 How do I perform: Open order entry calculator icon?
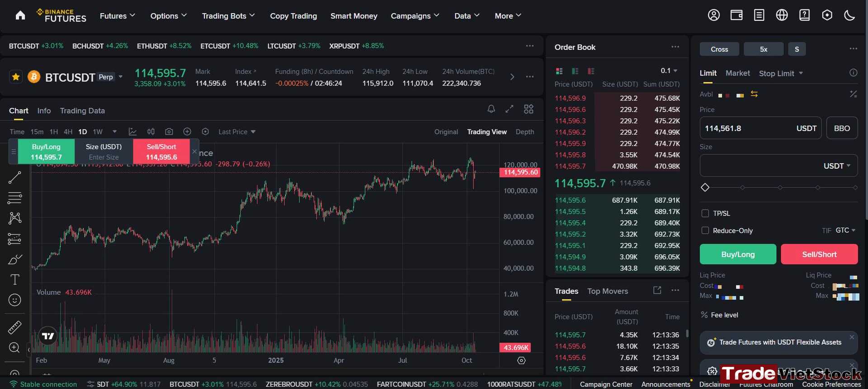[853, 94]
